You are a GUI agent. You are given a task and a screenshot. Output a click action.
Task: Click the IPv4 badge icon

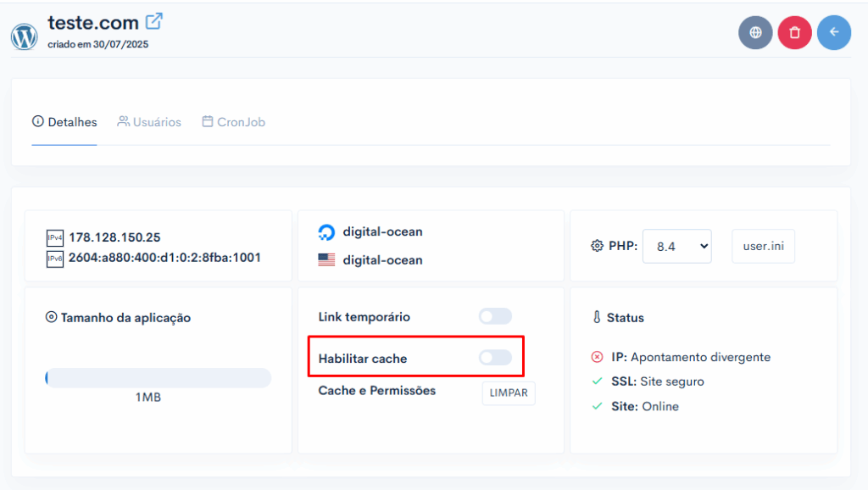55,237
